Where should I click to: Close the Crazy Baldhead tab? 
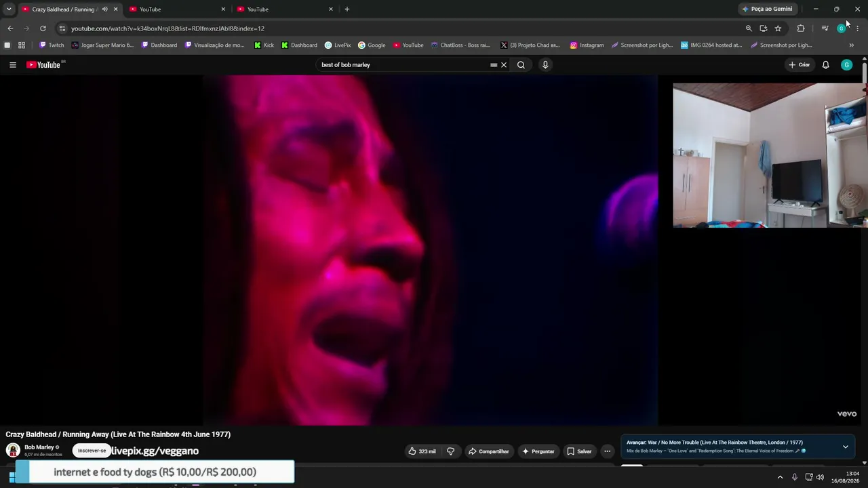115,9
